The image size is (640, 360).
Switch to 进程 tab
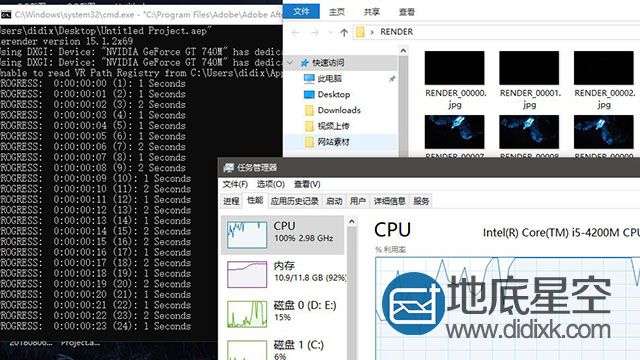(231, 201)
